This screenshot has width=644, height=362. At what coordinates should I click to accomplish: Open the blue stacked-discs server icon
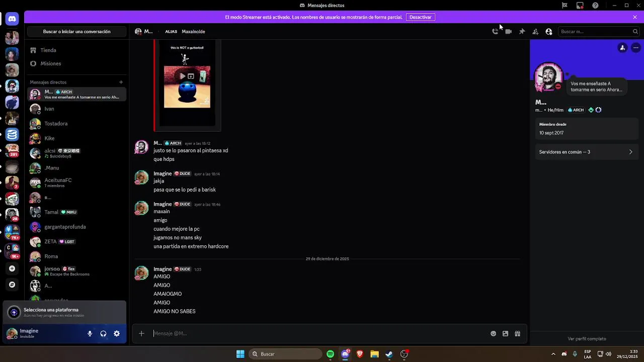point(12,134)
